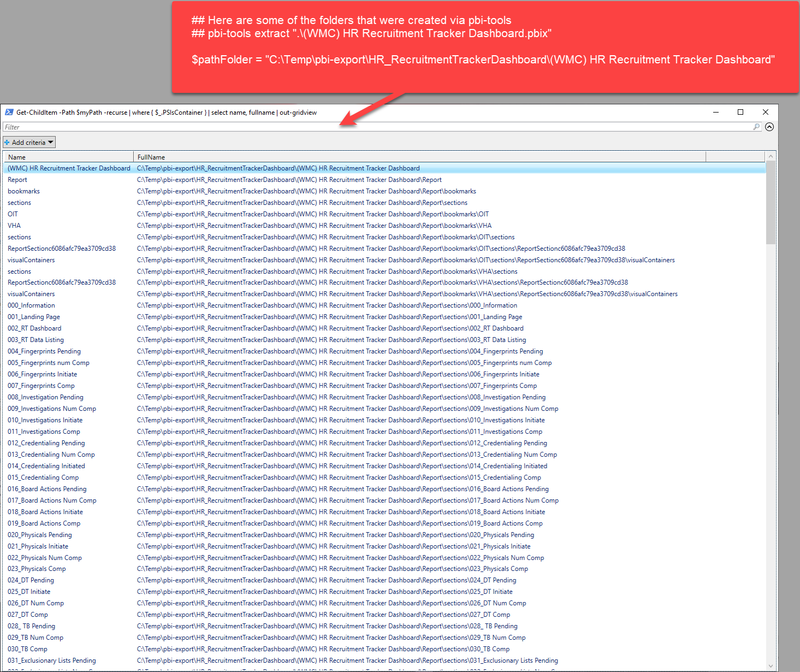
Task: Click the scrollbar up arrow
Action: pos(771,156)
